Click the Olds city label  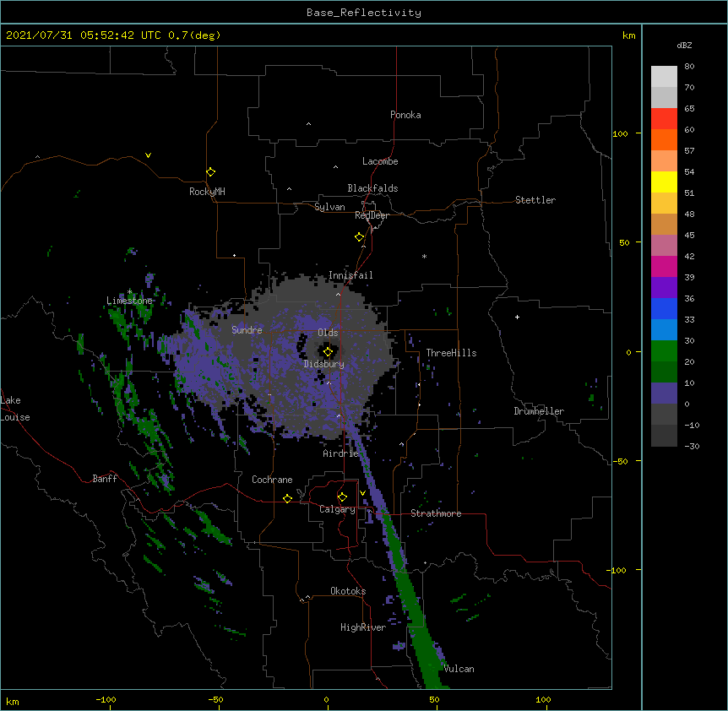point(328,333)
